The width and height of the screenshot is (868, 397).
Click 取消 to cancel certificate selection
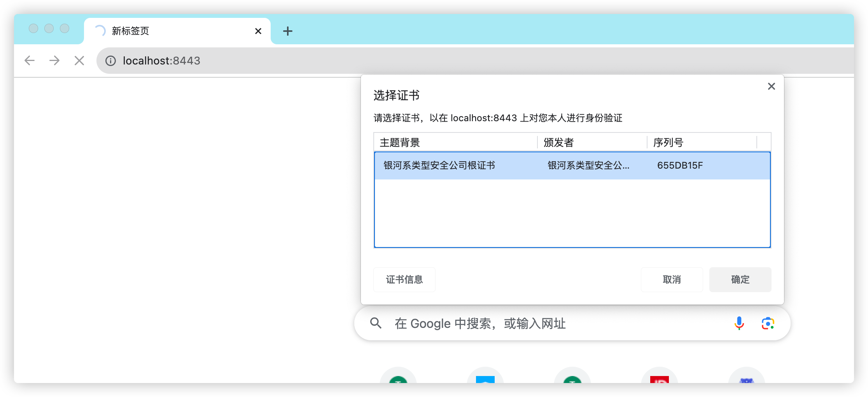672,279
